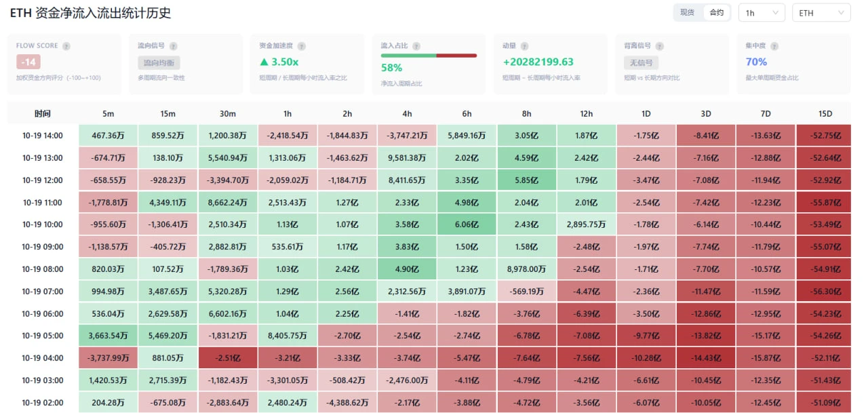Screen dimensions: 868x413
Task: Open the help tooltip icon for 流向信号
Action: tap(173, 46)
